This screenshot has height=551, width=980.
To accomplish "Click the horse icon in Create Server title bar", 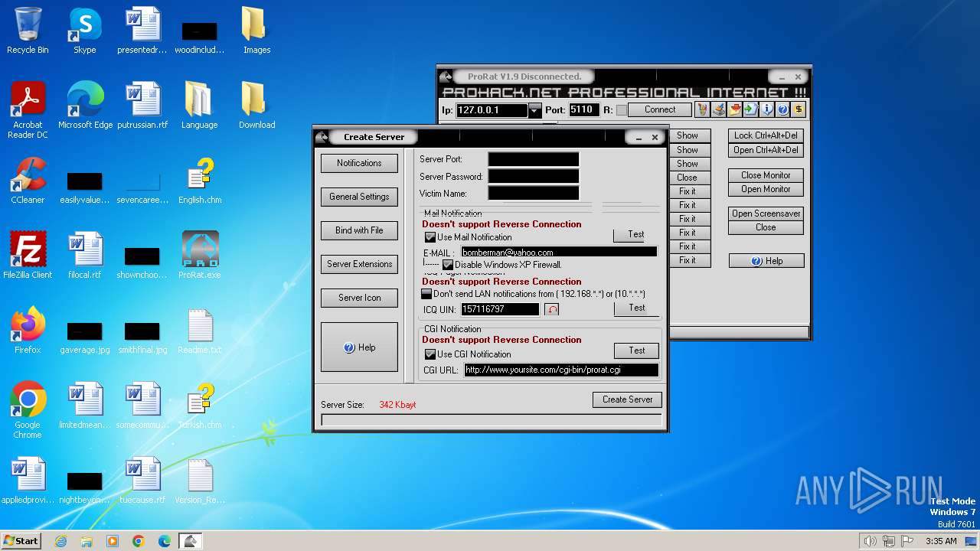I will click(x=322, y=137).
